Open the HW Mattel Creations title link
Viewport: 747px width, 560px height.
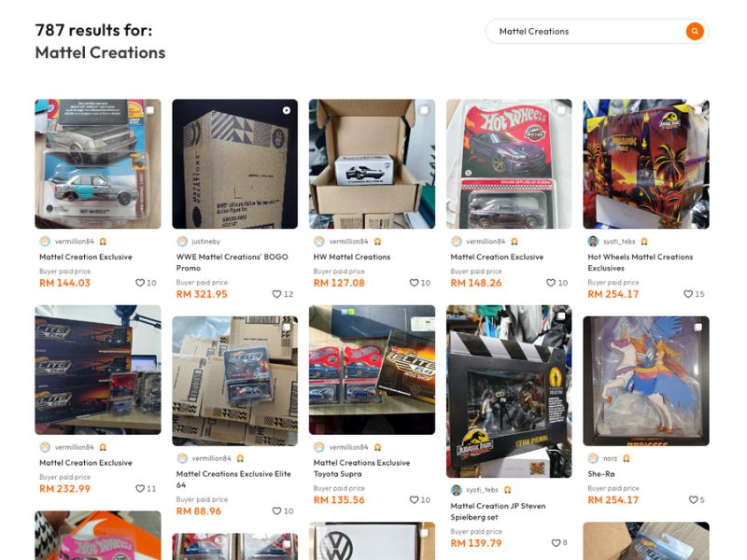point(352,257)
